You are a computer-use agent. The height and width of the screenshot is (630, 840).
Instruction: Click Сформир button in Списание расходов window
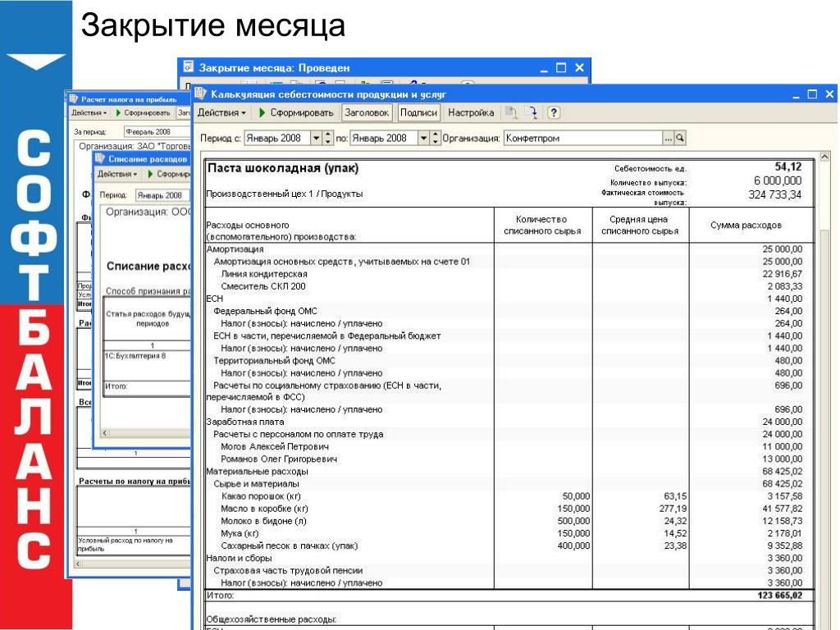pos(172,174)
